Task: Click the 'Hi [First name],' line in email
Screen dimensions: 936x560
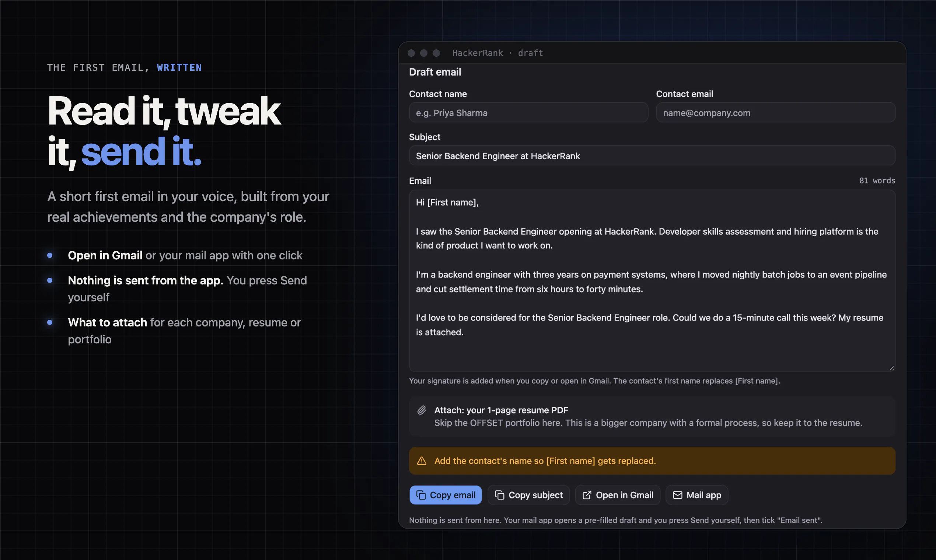Action: tap(447, 203)
